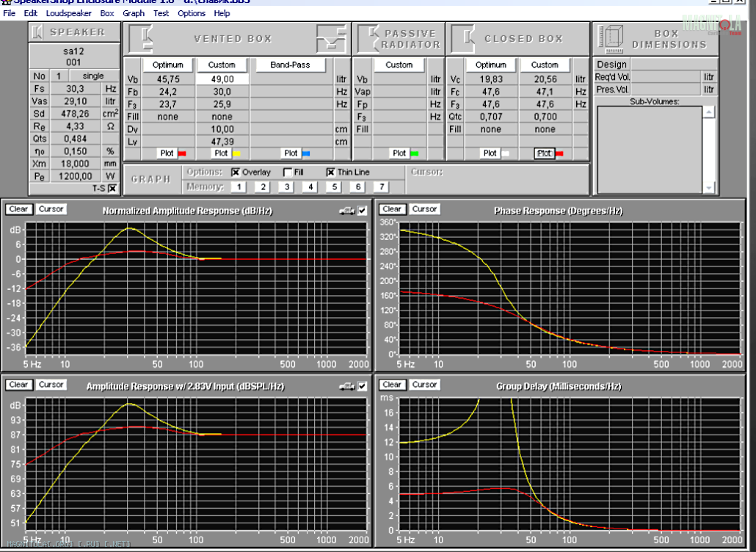Select Memory slot 6

[x=357, y=187]
